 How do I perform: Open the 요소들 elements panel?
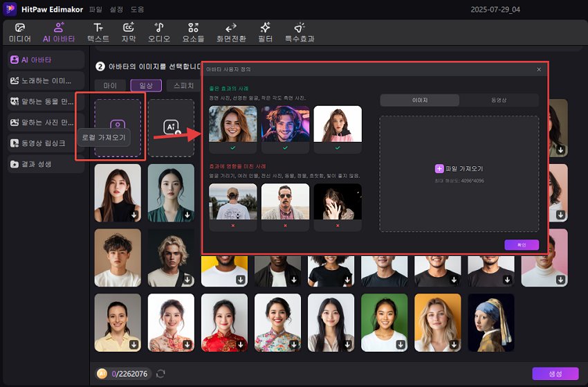click(193, 33)
